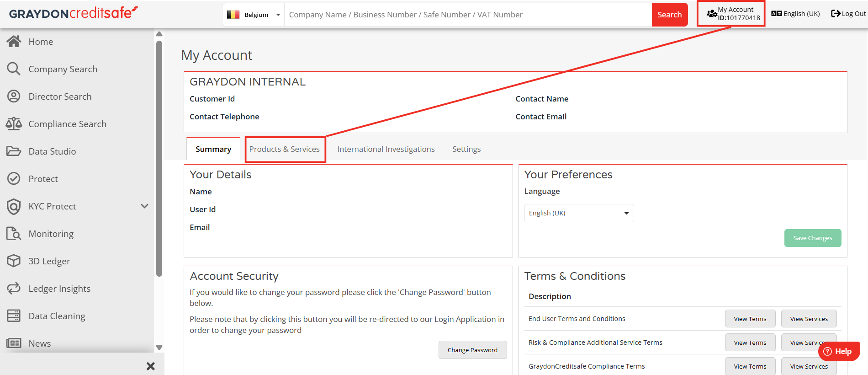Click the English (UK) language link in header
Viewport: 868px width, 375px height.
[796, 14]
